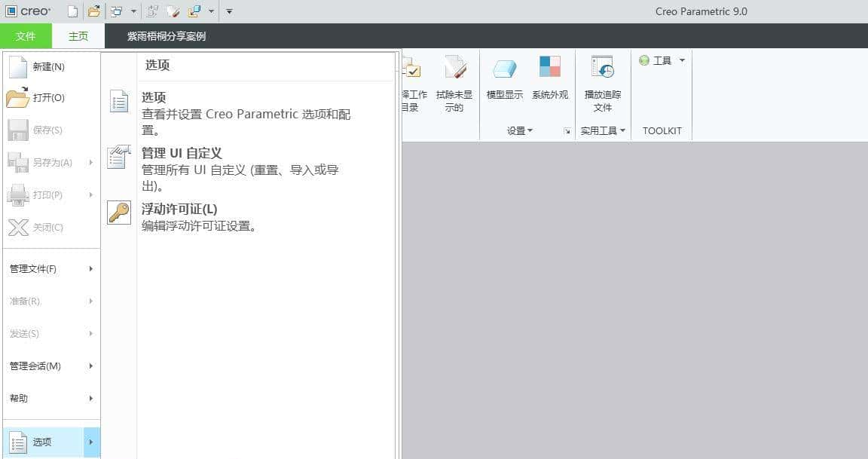
Task: Click 管理会话(M) in the File menu
Action: coord(33,366)
